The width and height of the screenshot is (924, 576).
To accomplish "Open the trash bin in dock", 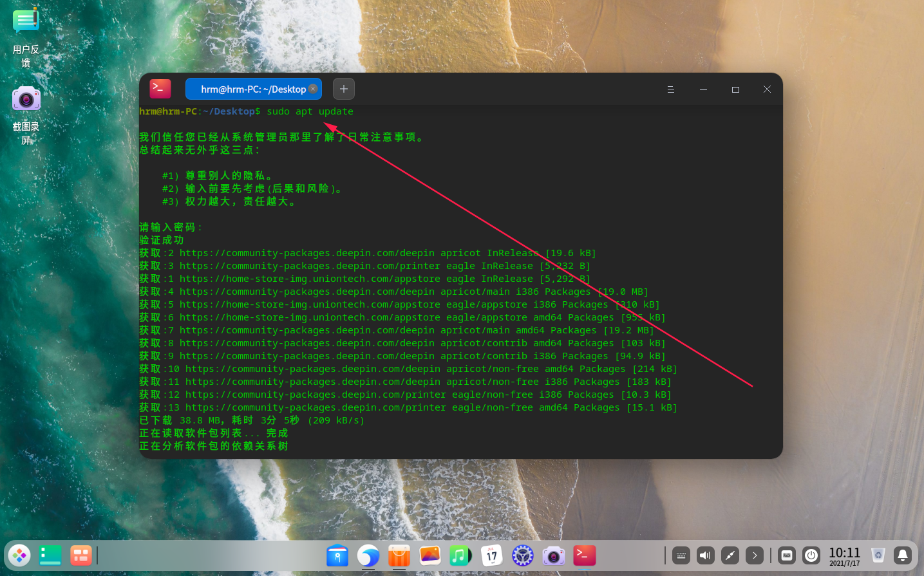I will (878, 555).
